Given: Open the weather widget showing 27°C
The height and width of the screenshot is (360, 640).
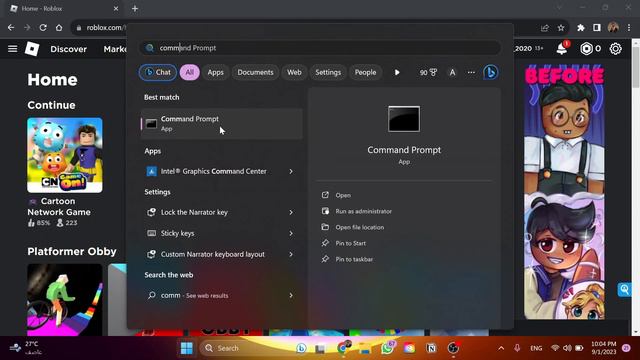Looking at the screenshot, I should tap(25, 348).
